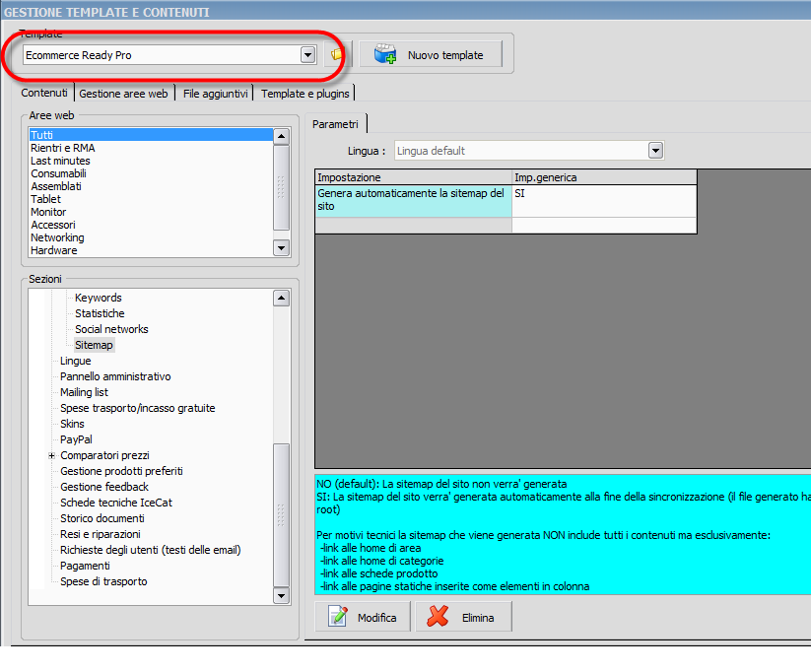Click the Modifica button
The image size is (811, 672).
click(x=363, y=617)
